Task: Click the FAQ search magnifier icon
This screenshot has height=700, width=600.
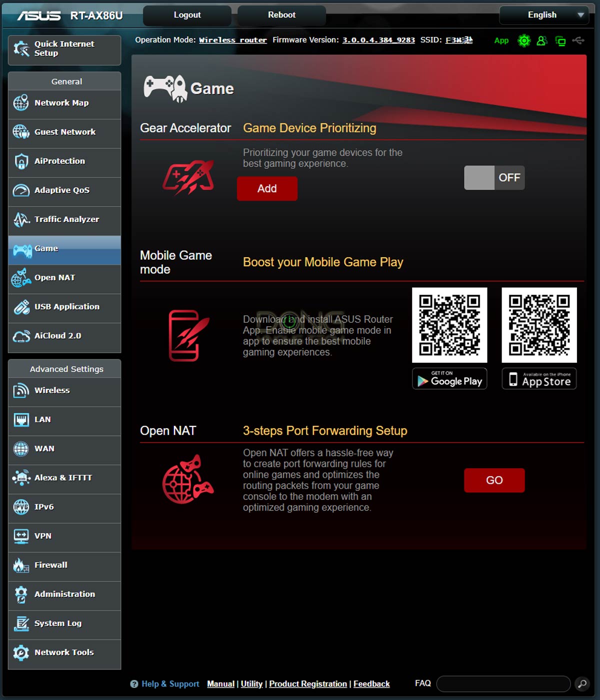Action: point(582,683)
